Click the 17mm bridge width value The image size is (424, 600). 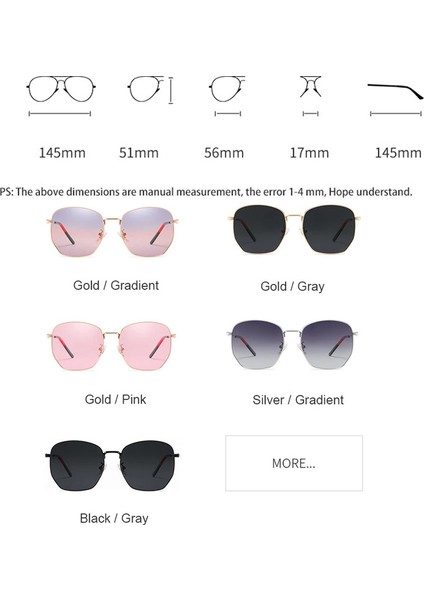[309, 153]
